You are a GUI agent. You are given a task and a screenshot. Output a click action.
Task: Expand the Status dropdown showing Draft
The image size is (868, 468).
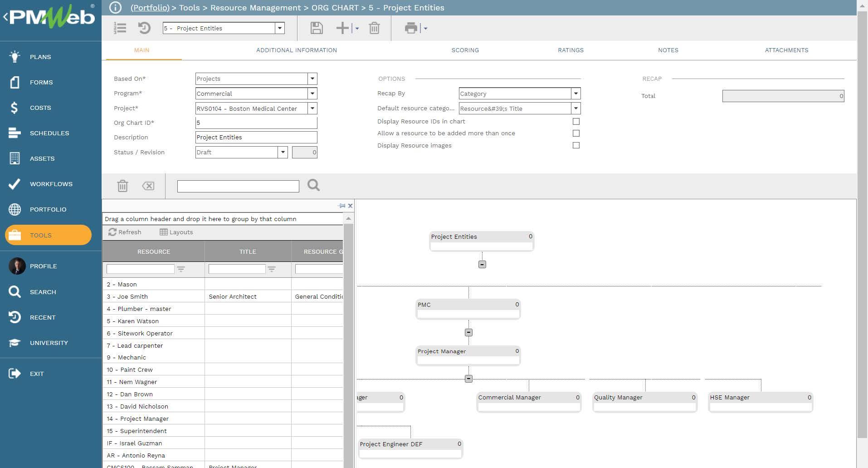pos(283,153)
